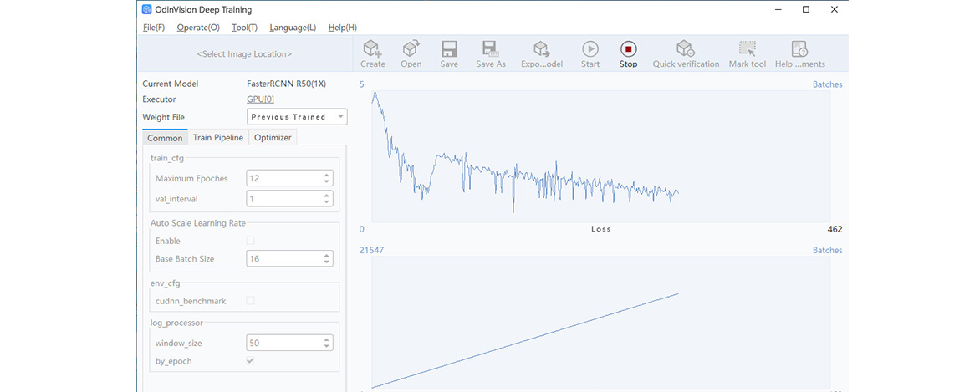Click the Export model toolbar icon

point(541,50)
